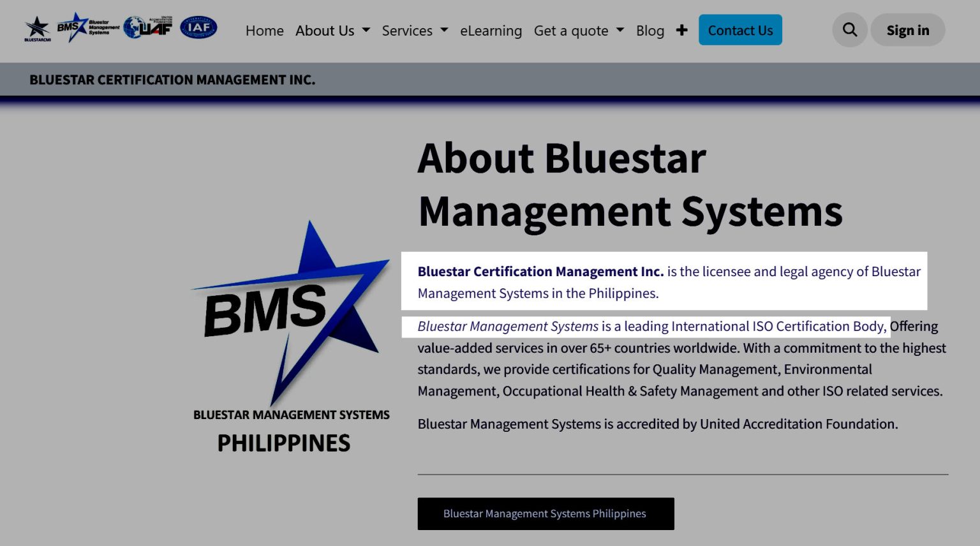This screenshot has width=980, height=546.
Task: Click the plus icon in the navbar
Action: 682,30
